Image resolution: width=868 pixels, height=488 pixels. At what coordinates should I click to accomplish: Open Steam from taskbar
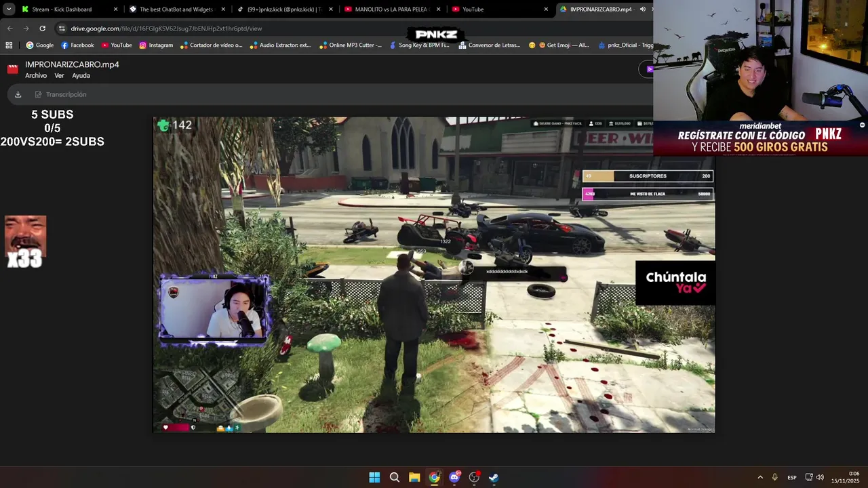pyautogui.click(x=494, y=477)
